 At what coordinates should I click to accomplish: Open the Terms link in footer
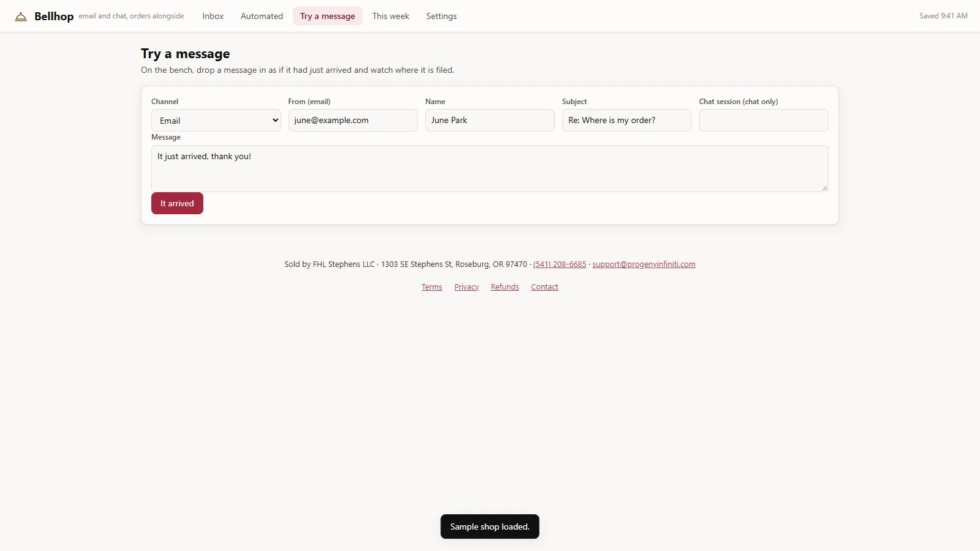[432, 287]
